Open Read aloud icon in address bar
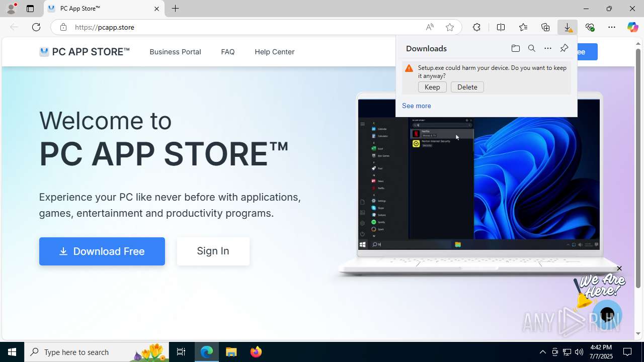Viewport: 644px width, 362px height. (430, 27)
